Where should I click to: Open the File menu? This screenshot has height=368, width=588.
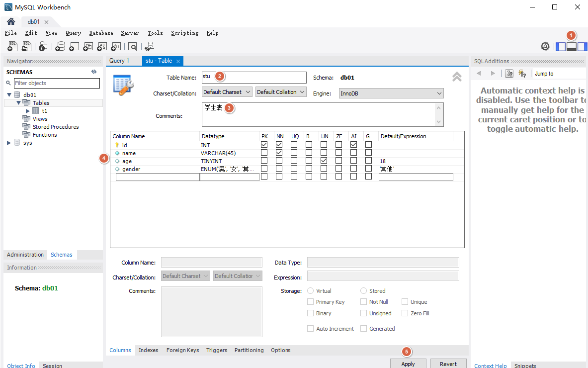coord(10,33)
